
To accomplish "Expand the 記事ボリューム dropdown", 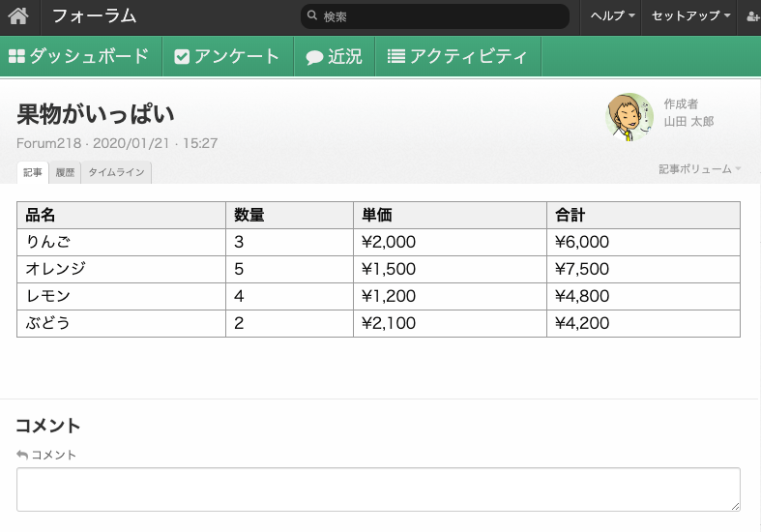I will click(699, 169).
